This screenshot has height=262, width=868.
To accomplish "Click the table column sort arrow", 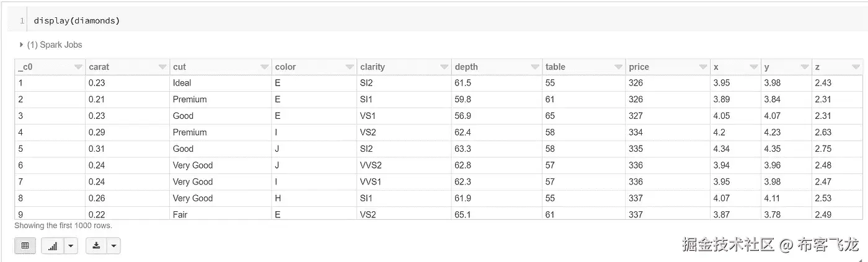I will [x=618, y=67].
